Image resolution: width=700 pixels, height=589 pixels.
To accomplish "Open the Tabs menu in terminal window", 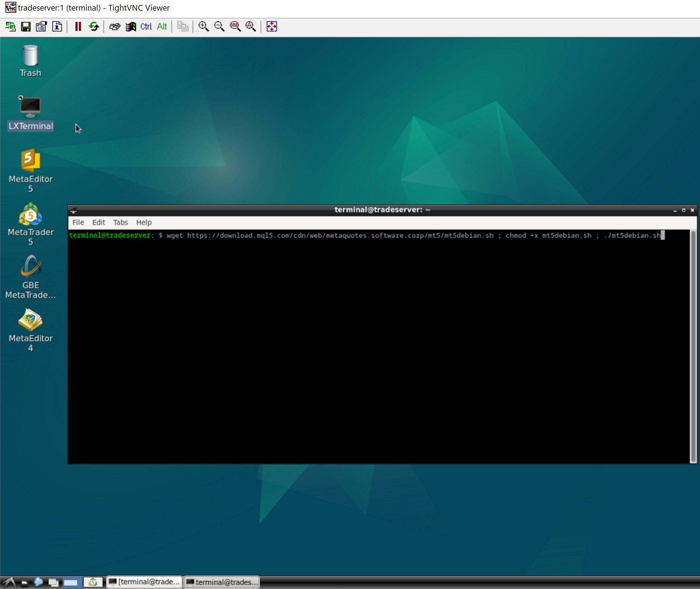I will pyautogui.click(x=120, y=222).
